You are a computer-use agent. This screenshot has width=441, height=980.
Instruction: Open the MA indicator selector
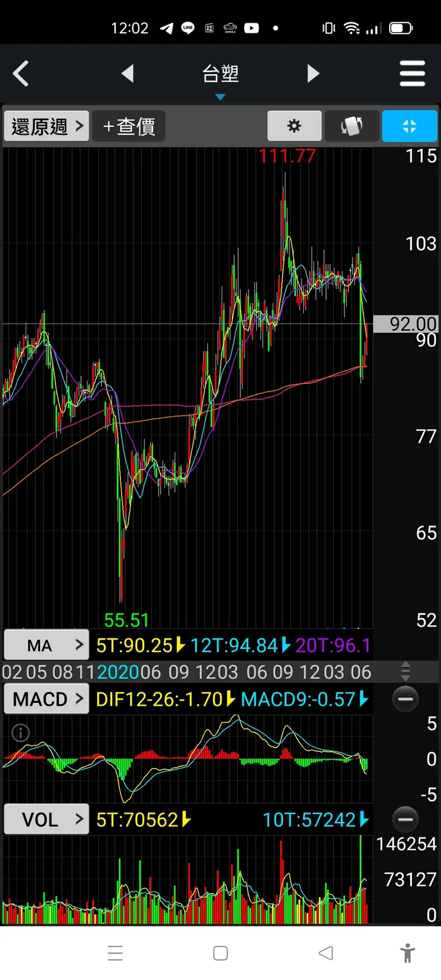click(46, 645)
